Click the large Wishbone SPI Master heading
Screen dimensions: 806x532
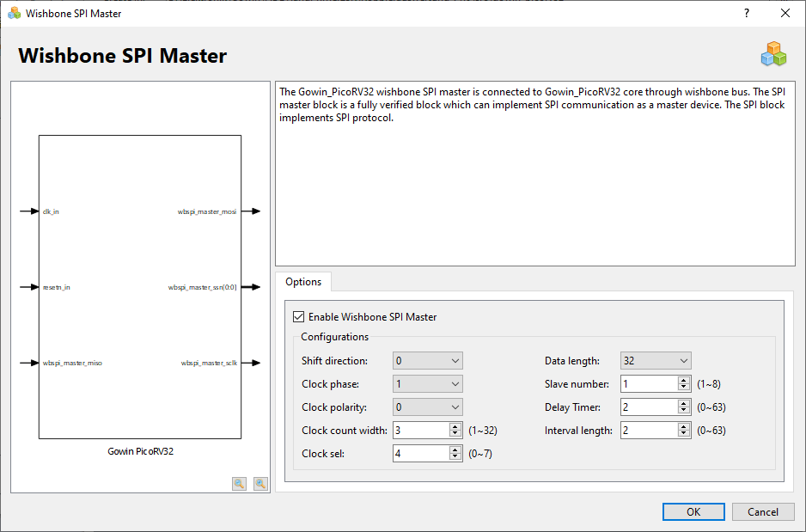tap(122, 56)
